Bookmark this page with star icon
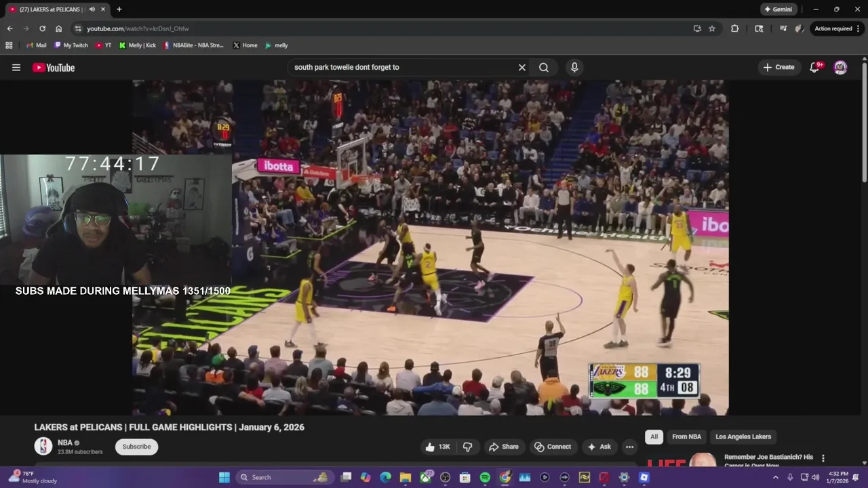 (x=712, y=28)
